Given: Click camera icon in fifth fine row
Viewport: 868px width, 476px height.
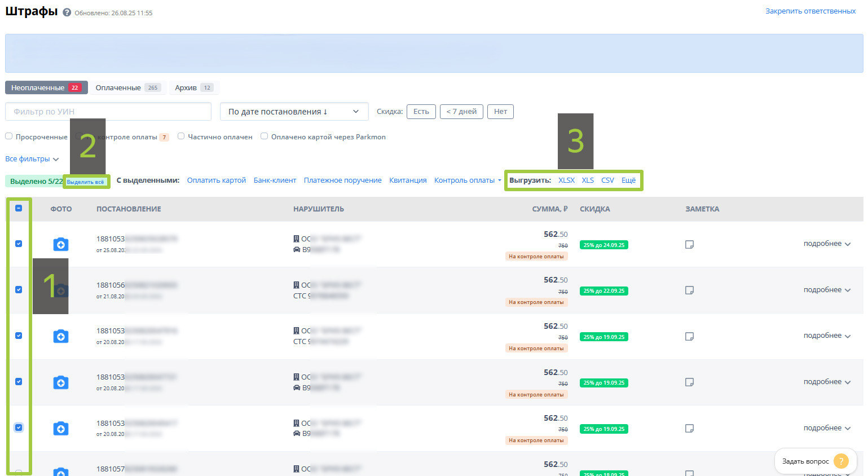Looking at the screenshot, I should pos(61,429).
